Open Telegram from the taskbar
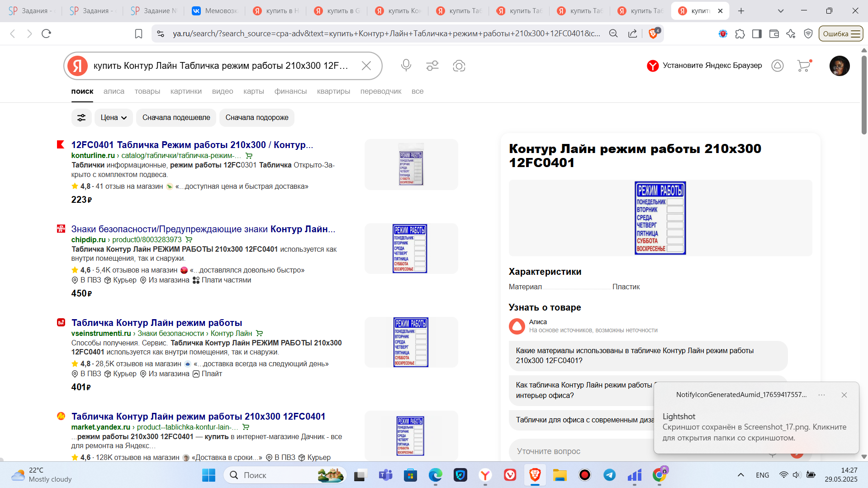The image size is (868, 488). pyautogui.click(x=609, y=475)
